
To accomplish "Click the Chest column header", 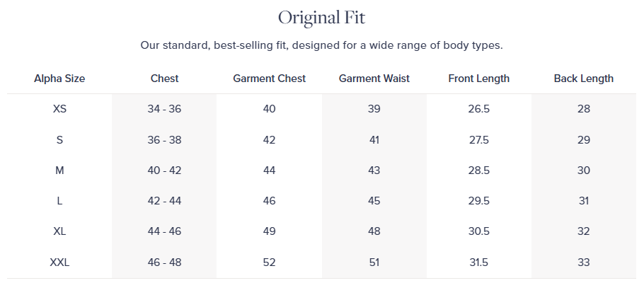I will click(x=164, y=79).
